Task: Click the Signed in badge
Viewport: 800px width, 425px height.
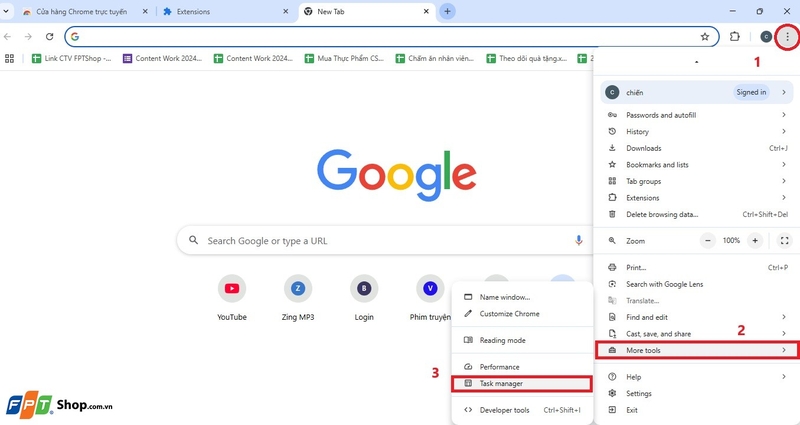Action: pyautogui.click(x=751, y=92)
